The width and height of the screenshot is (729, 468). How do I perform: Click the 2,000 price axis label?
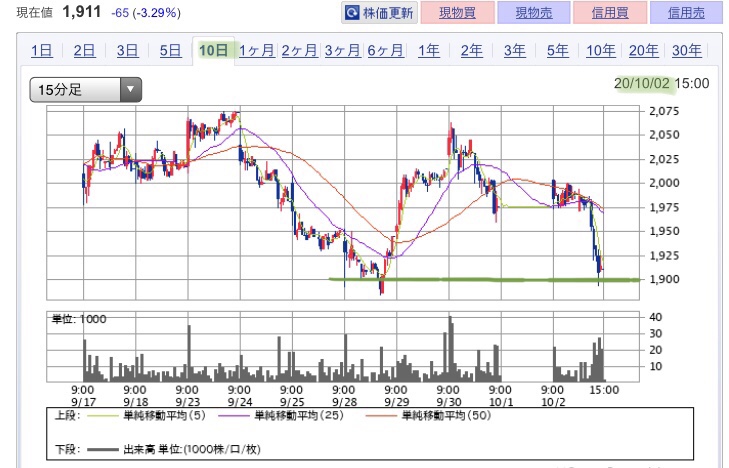coord(664,183)
